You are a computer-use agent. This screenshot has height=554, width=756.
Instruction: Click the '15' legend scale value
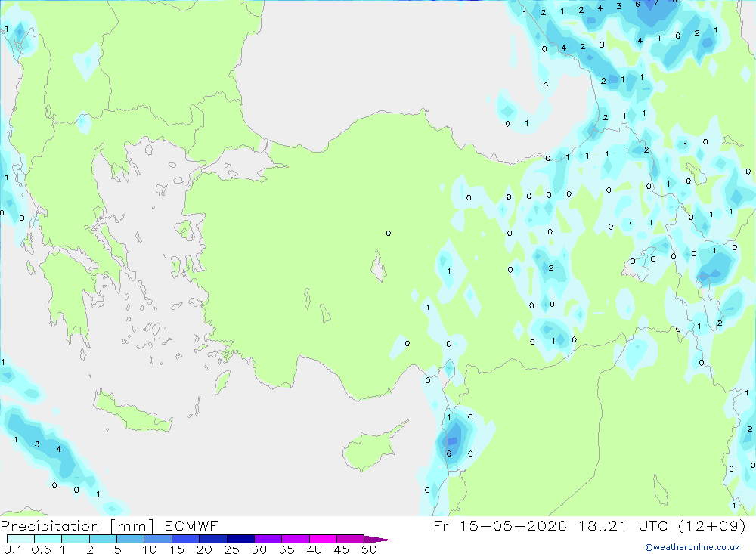(177, 549)
